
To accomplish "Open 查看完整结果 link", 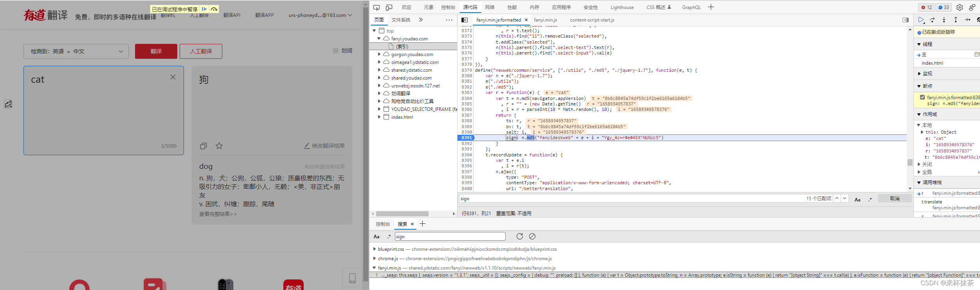I will [218, 214].
